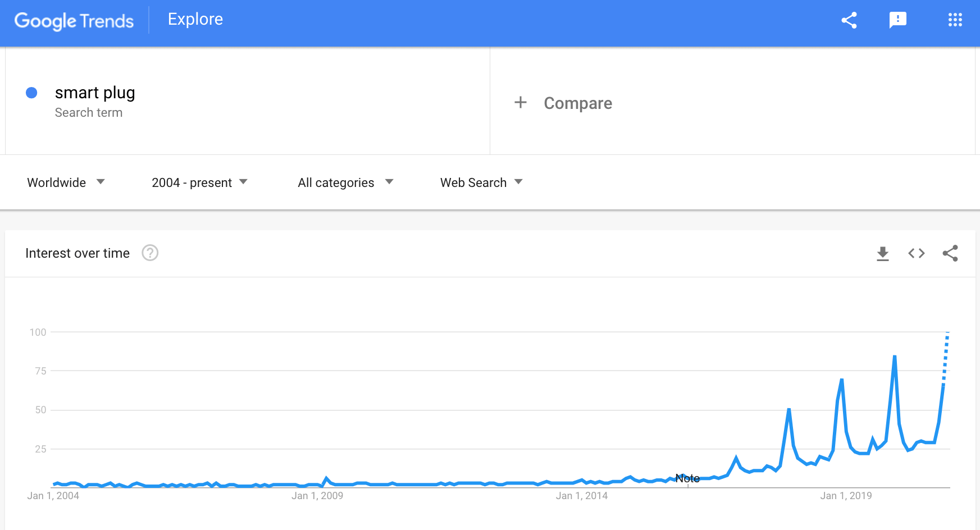980x530 pixels.
Task: Click the Search term label under smart plug
Action: point(89,113)
